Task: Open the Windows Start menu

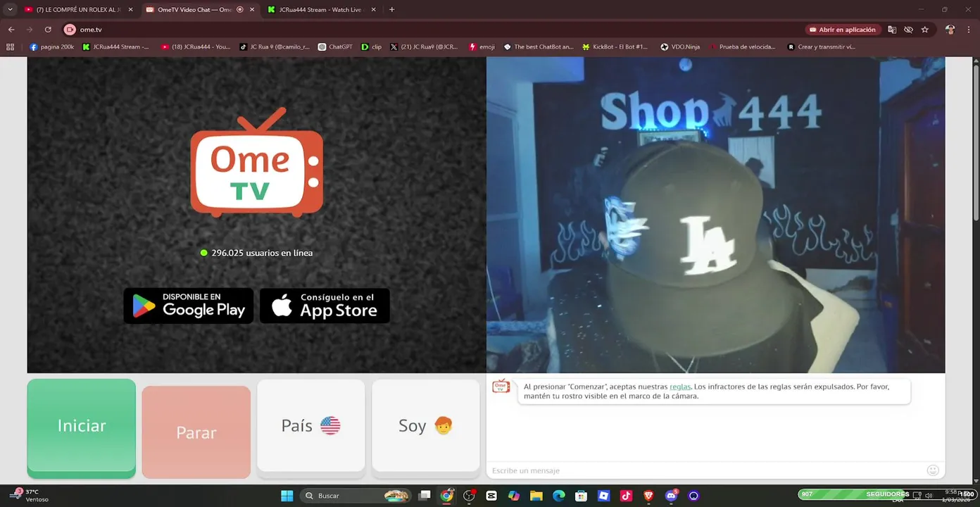Action: pos(287,496)
